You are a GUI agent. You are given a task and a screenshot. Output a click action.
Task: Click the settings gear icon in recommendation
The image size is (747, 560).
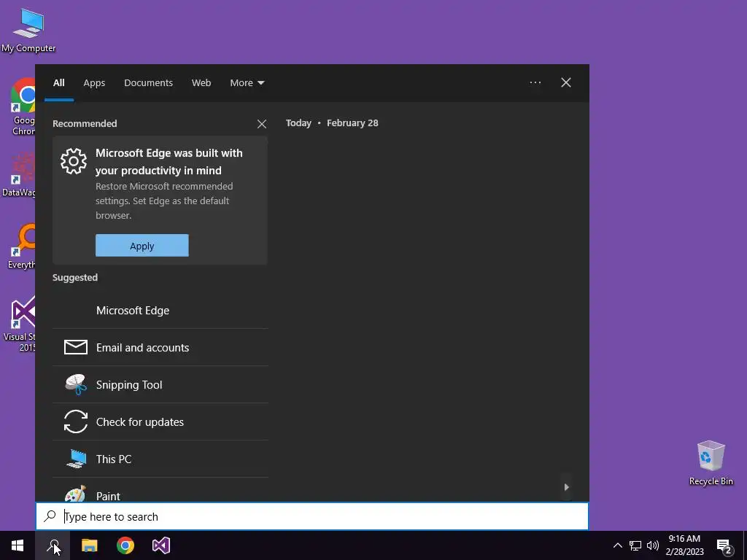74,161
